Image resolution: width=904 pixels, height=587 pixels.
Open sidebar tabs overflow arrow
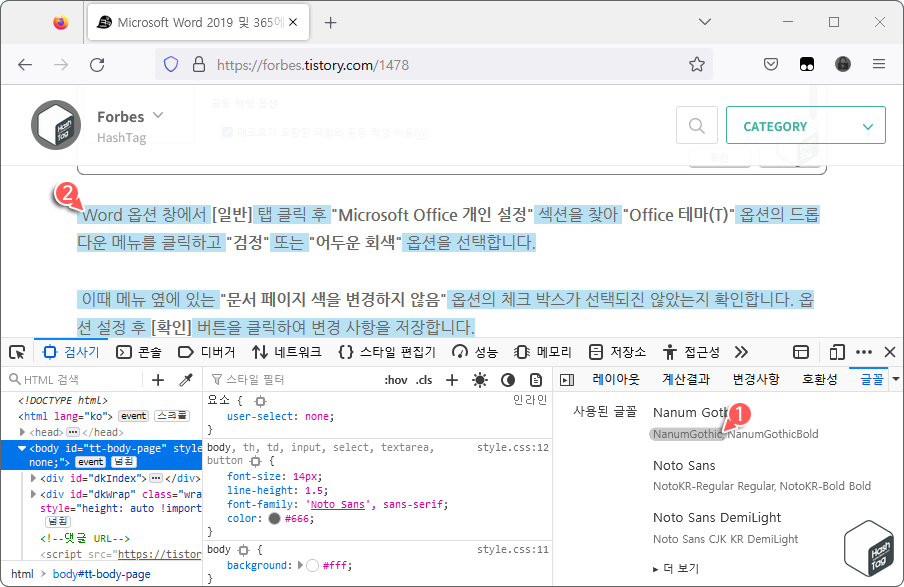896,379
